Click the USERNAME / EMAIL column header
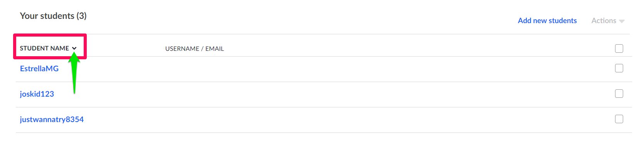Screen dimensions: 644x144 point(194,49)
